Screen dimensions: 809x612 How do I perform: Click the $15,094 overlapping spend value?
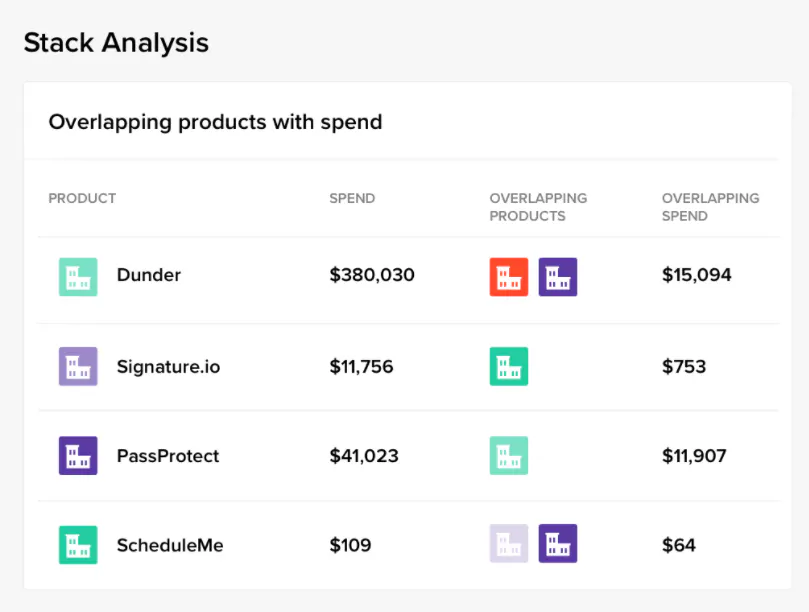(x=697, y=275)
